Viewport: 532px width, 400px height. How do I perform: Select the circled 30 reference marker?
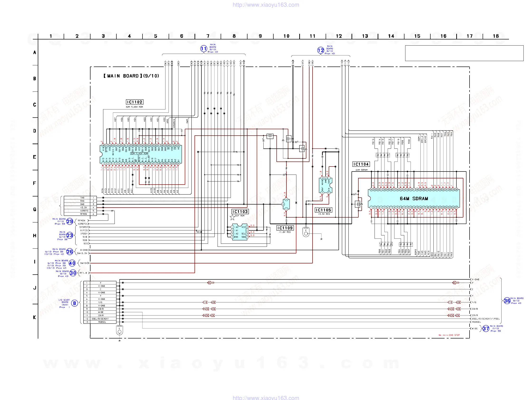tap(73, 273)
